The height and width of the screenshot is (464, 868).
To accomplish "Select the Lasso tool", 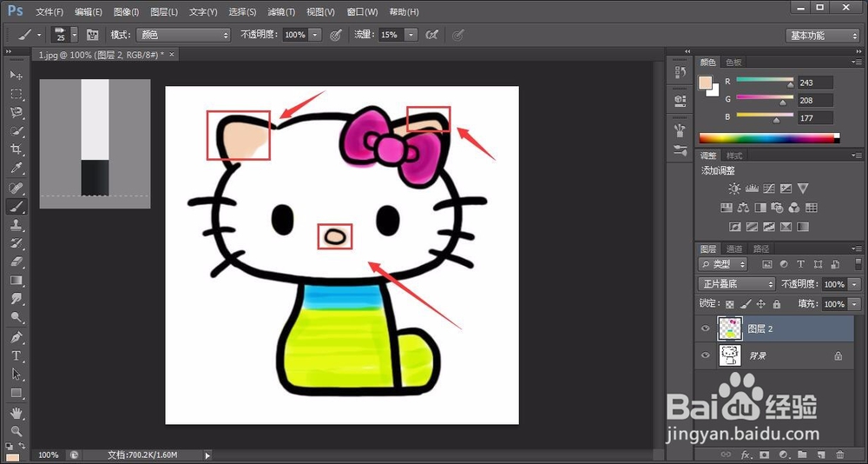I will tap(16, 113).
